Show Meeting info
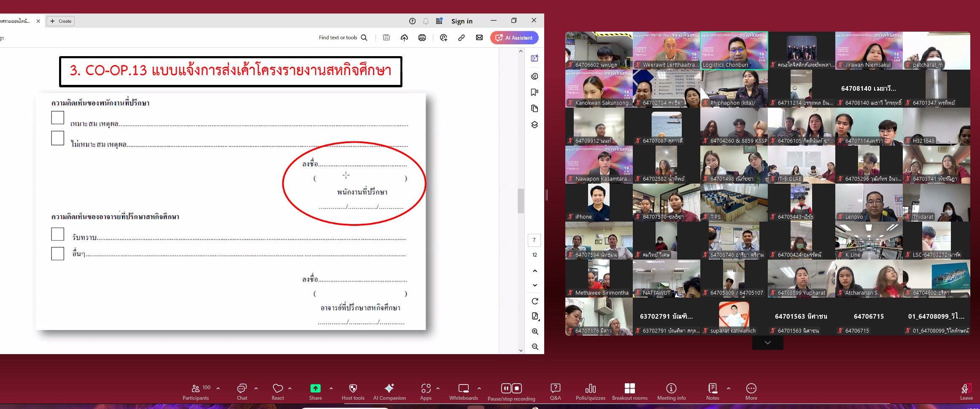Screen dimensions: 980x409 tap(672, 392)
